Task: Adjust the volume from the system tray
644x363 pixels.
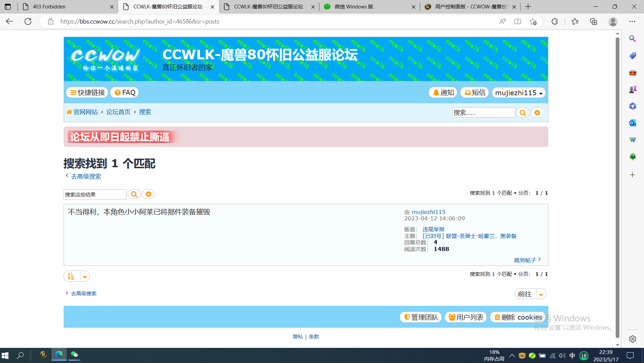Action: point(562,355)
